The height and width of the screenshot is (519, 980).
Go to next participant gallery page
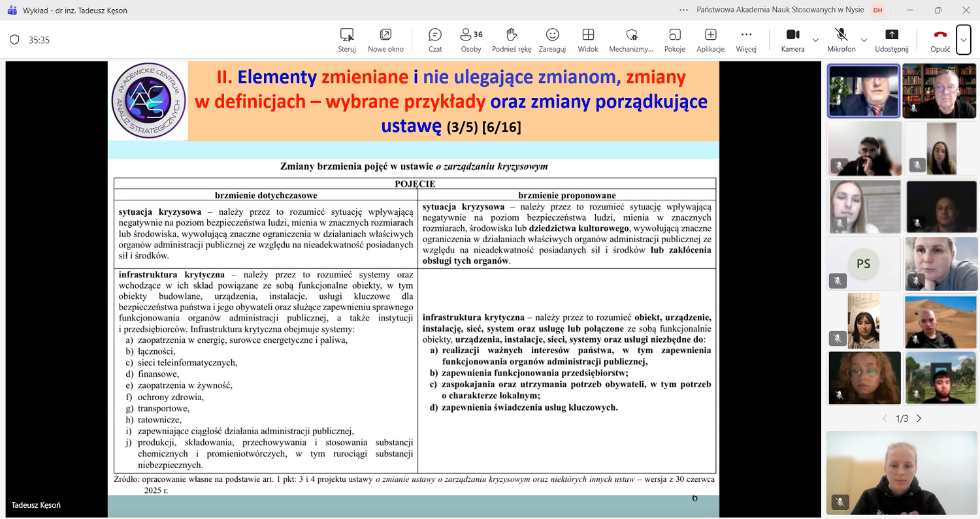(919, 418)
